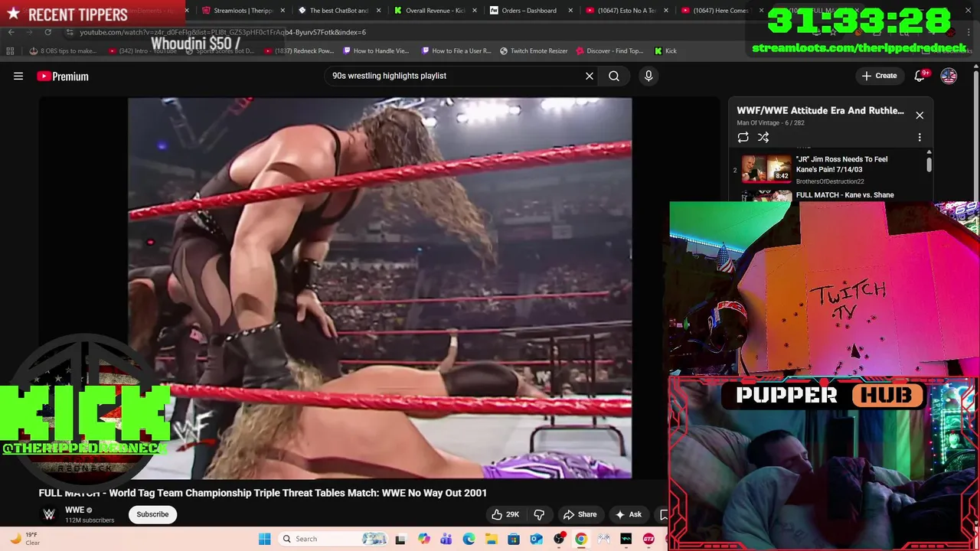This screenshot has width=980, height=551.
Task: Open Microsoft Edge from the taskbar
Action: 469,539
